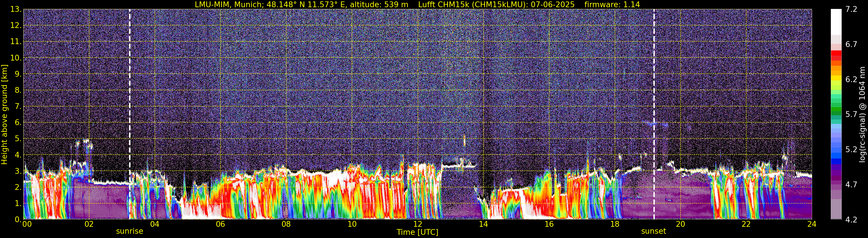
Task: Click the time tick label '16'
Action: [549, 224]
